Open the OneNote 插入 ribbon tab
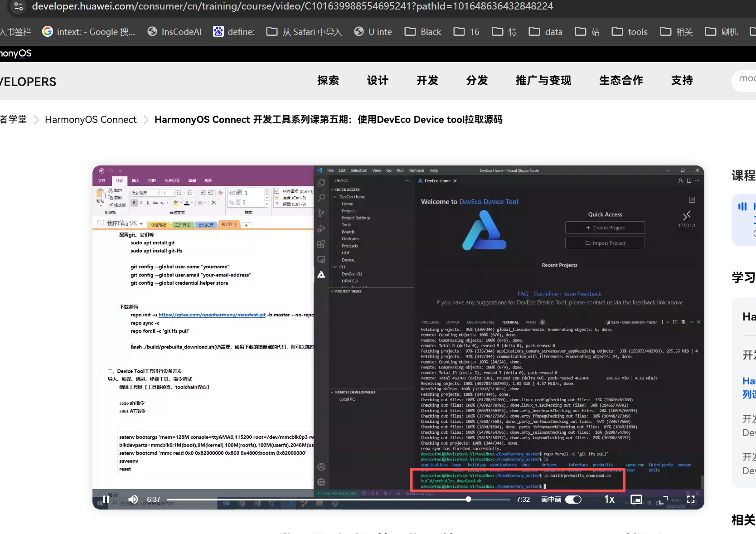Viewport: 756px width, 534px height. point(136,180)
